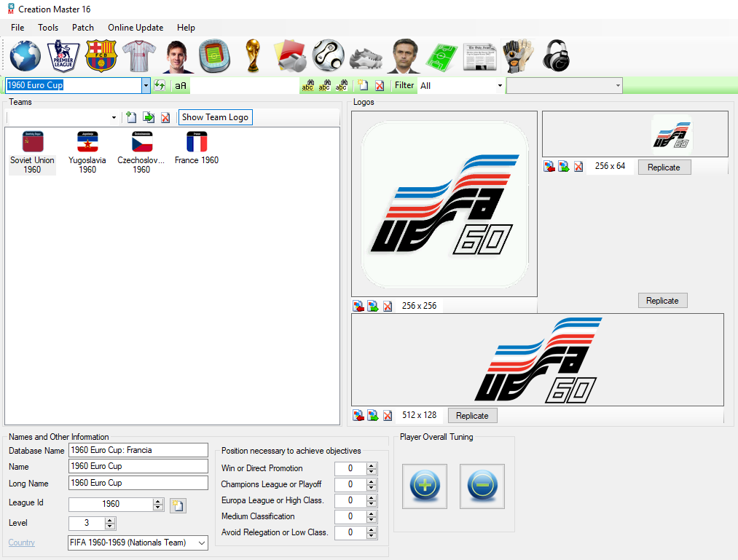
Task: Click the aA case toggle button
Action: pyautogui.click(x=181, y=86)
